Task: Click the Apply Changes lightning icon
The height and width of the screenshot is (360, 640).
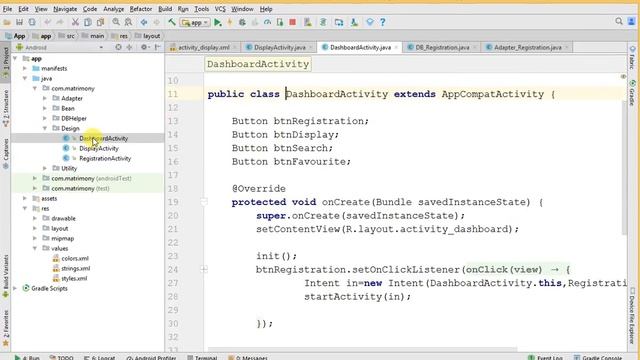Action: point(230,22)
